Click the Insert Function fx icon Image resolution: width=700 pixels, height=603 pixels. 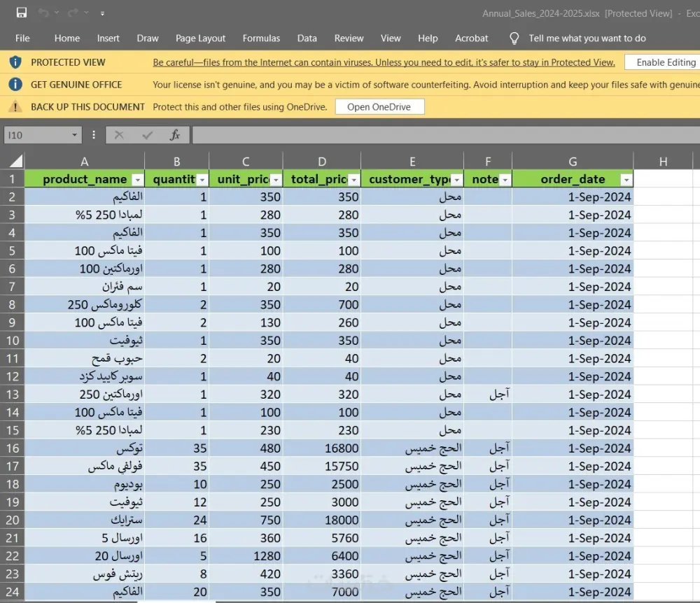tap(174, 135)
